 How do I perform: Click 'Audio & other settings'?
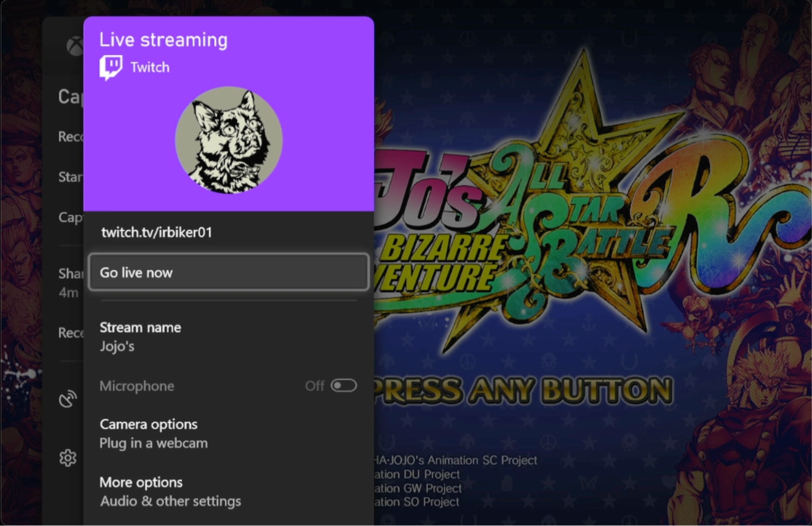pos(170,501)
